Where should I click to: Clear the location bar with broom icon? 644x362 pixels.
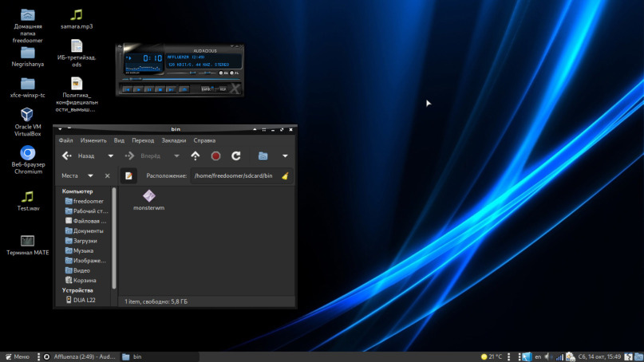(x=285, y=175)
